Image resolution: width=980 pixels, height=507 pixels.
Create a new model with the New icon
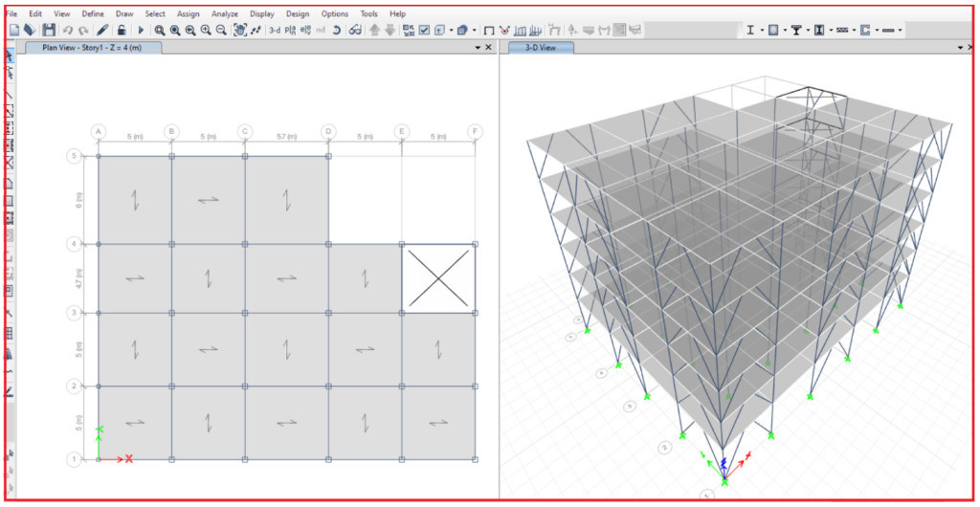[13, 30]
